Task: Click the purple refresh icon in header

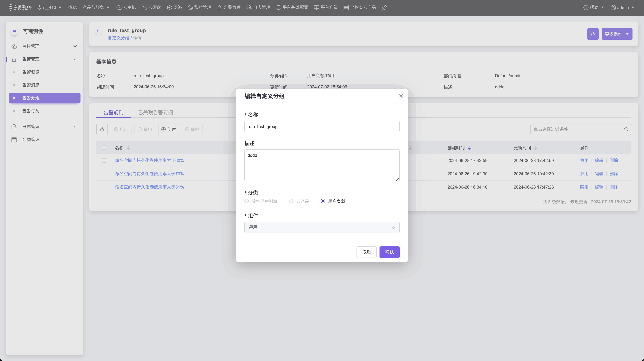Action: [593, 34]
